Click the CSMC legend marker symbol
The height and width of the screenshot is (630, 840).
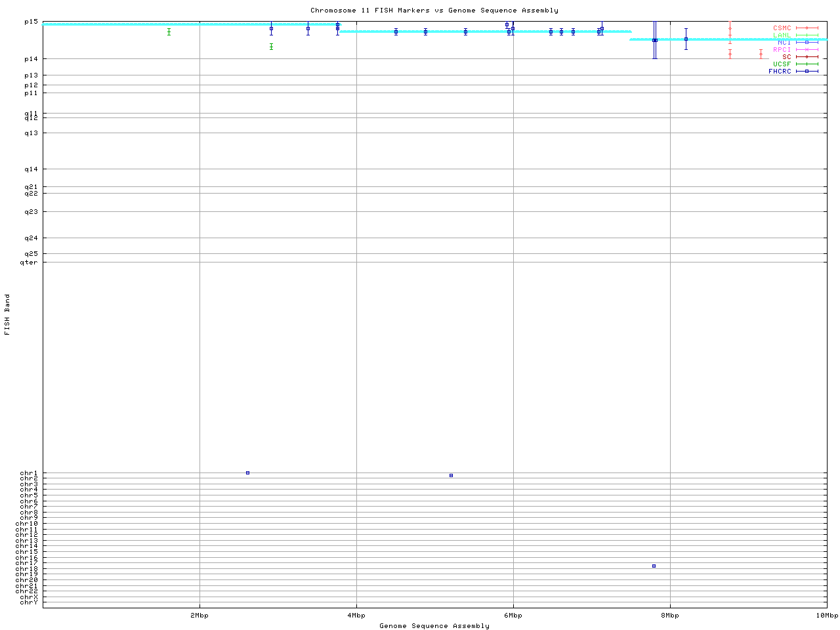point(807,28)
